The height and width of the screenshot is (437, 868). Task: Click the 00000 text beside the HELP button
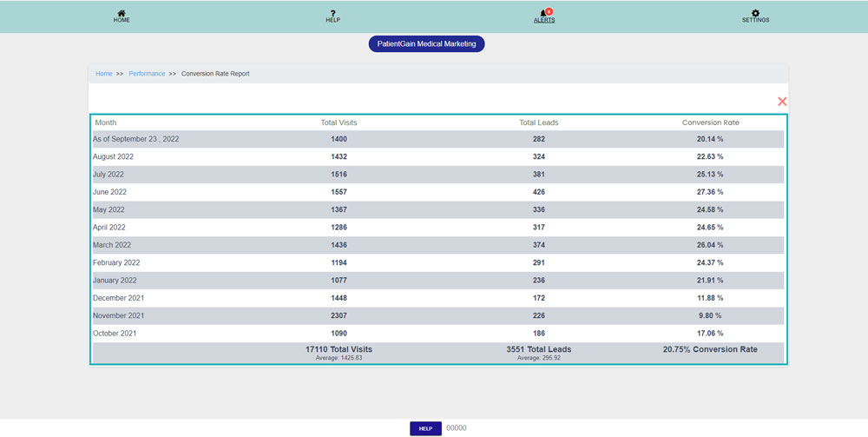tap(457, 428)
